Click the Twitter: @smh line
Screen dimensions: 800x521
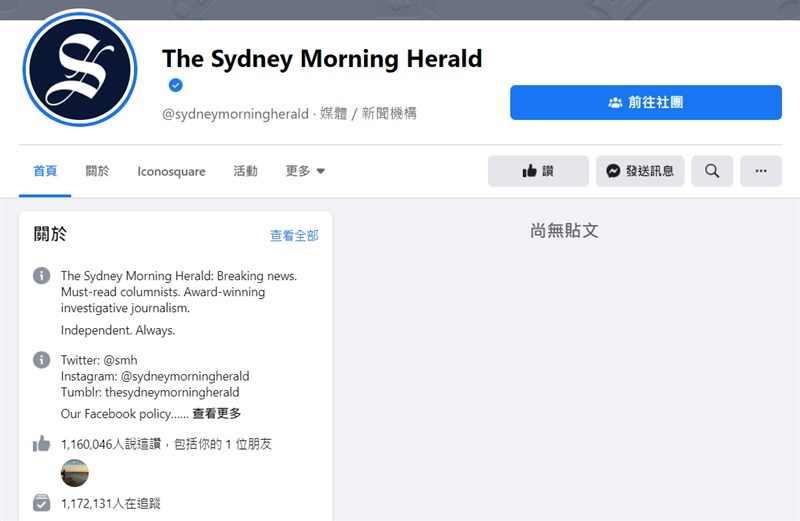(99, 360)
